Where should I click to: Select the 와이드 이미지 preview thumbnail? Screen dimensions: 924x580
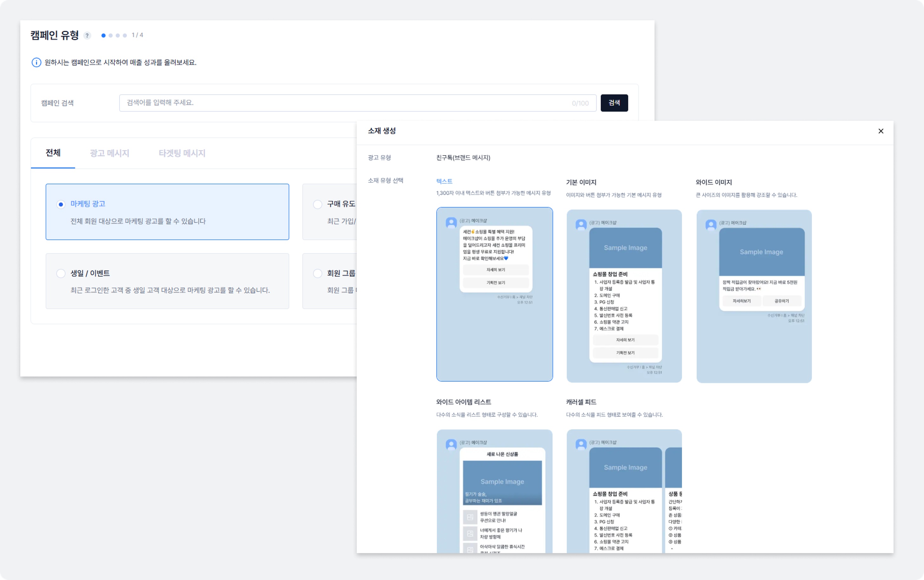click(x=754, y=296)
